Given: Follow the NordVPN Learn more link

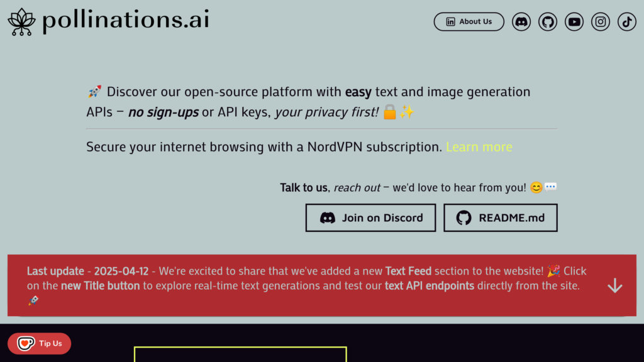Looking at the screenshot, I should (479, 147).
